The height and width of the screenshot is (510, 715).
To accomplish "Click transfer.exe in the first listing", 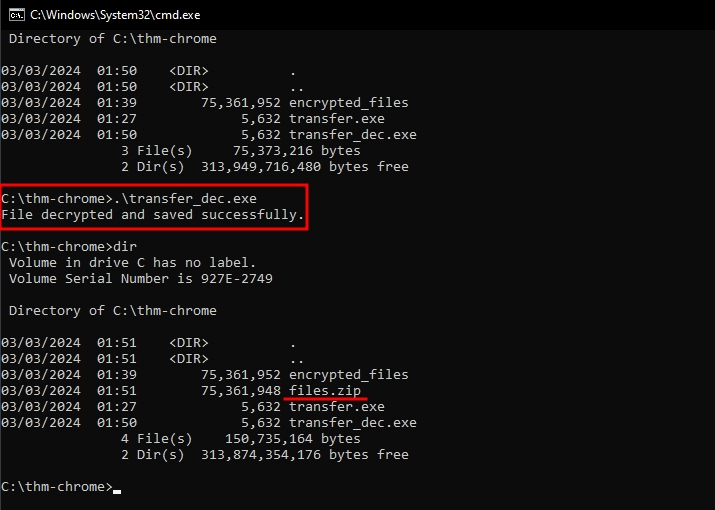I will coord(337,119).
